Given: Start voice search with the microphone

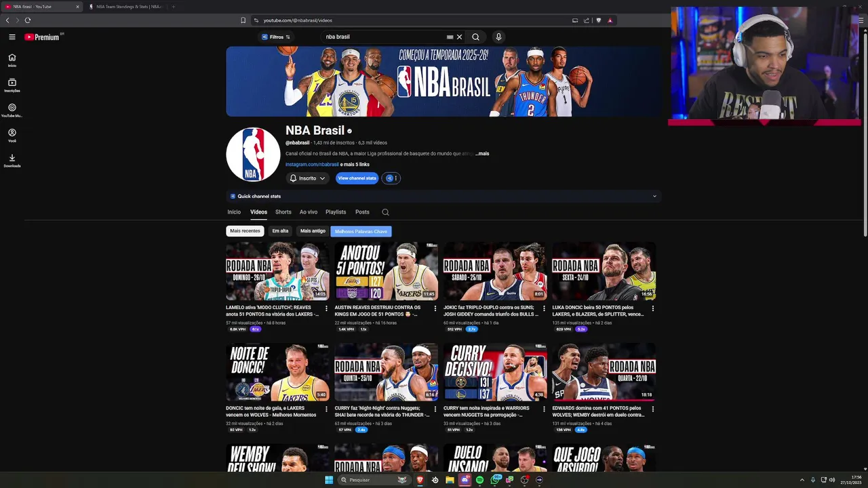Looking at the screenshot, I should [498, 37].
